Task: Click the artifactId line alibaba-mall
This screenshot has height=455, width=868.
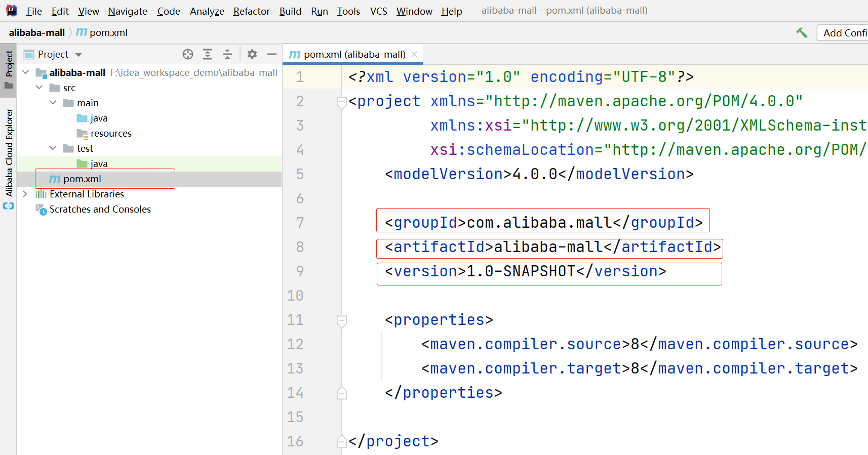Action: point(553,246)
